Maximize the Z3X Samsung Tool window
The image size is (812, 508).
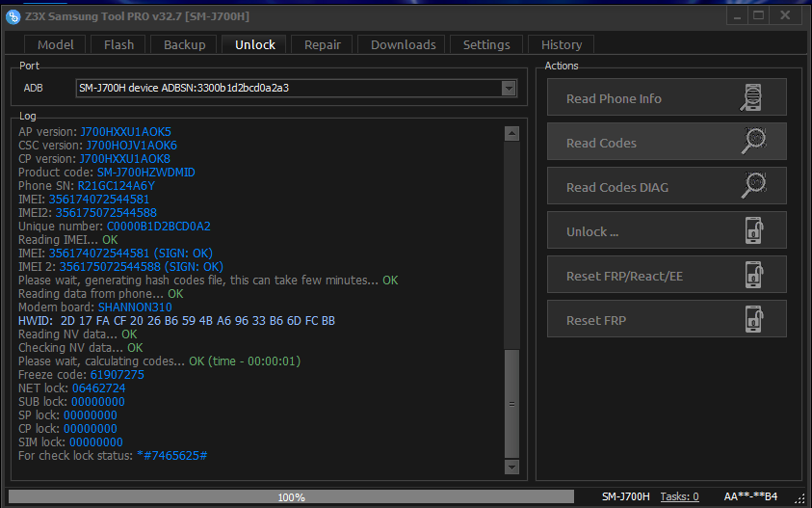click(x=759, y=16)
